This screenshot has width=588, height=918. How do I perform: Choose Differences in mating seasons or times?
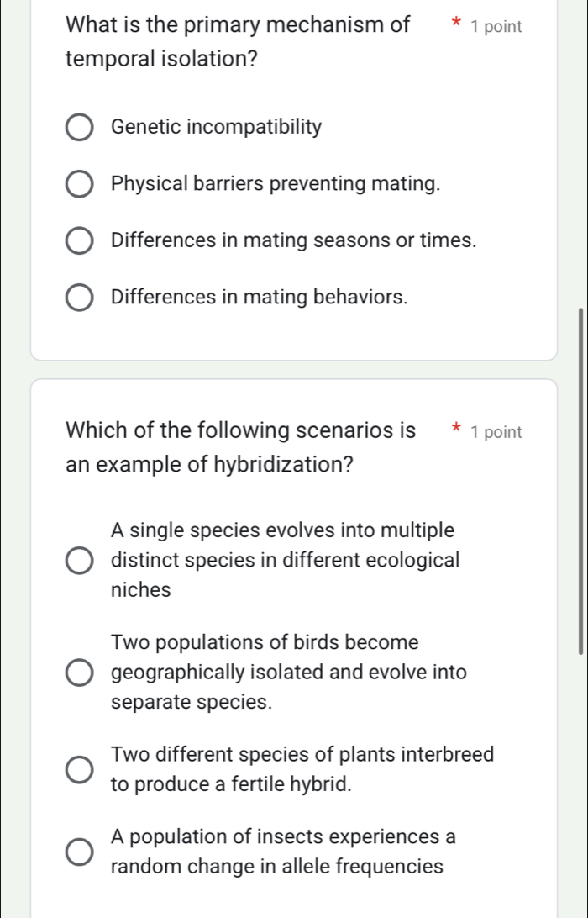tap(78, 240)
